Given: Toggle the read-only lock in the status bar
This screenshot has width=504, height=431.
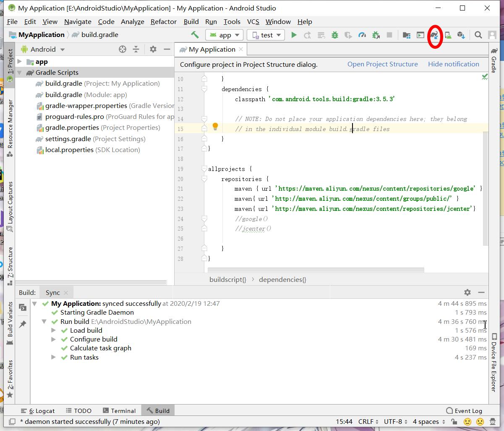Looking at the screenshot, I should click(x=454, y=421).
